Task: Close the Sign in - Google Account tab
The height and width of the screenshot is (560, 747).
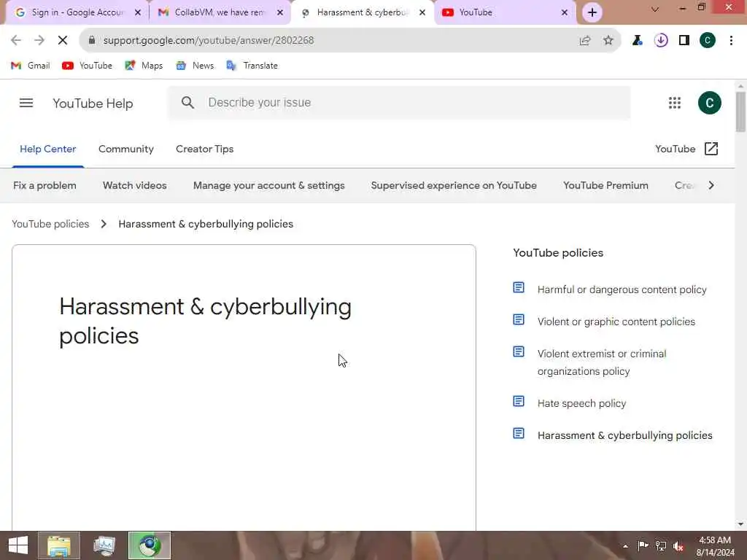Action: point(138,12)
